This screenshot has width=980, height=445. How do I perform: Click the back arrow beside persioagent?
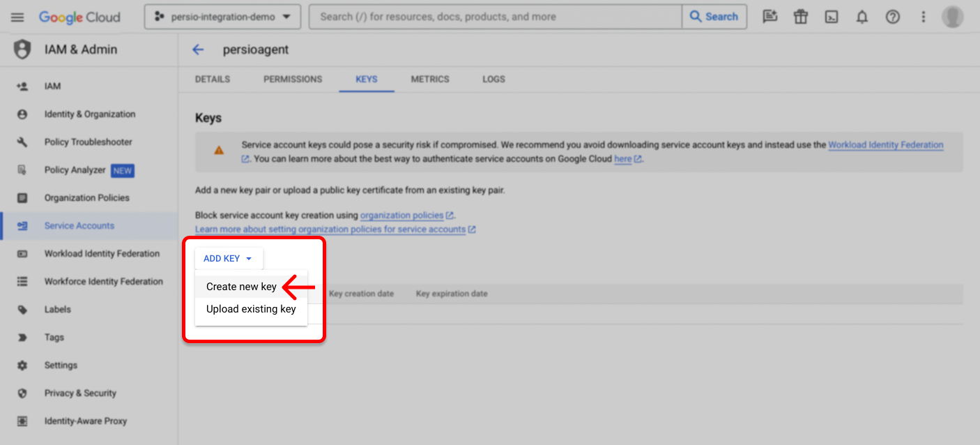point(198,50)
